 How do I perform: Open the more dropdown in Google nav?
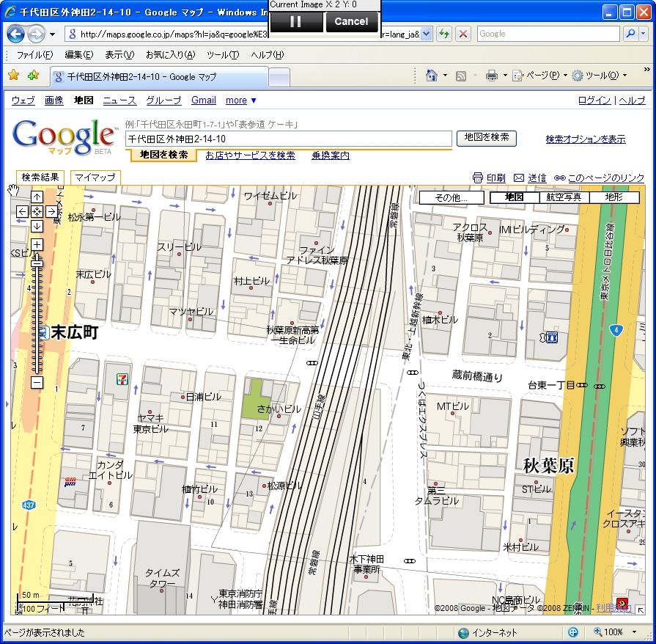(x=240, y=100)
